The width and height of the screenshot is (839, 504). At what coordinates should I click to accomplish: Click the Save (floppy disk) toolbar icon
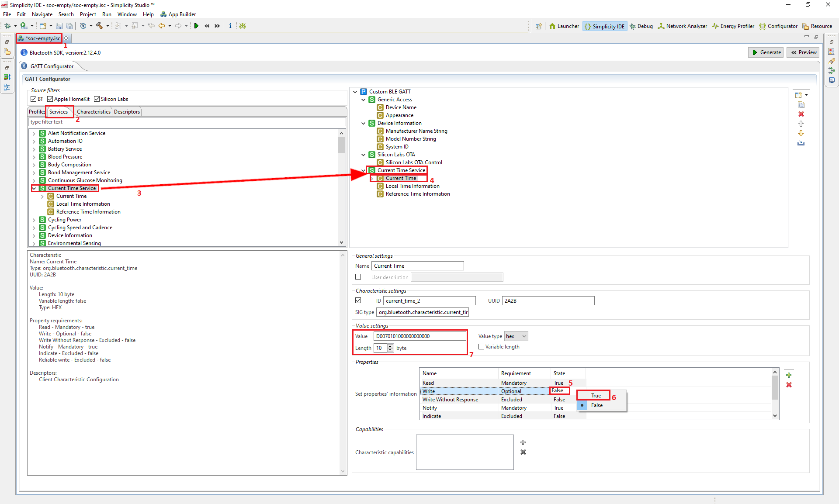pyautogui.click(x=59, y=26)
